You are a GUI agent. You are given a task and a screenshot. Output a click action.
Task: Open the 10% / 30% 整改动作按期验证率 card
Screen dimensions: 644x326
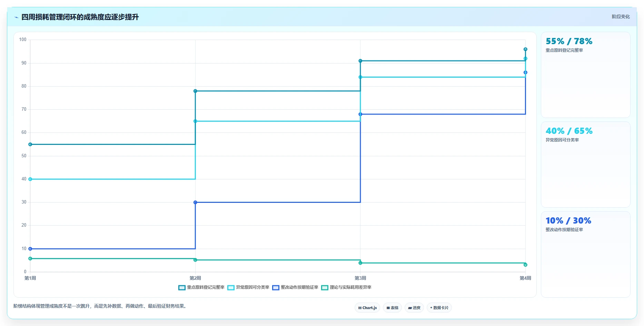click(x=585, y=254)
